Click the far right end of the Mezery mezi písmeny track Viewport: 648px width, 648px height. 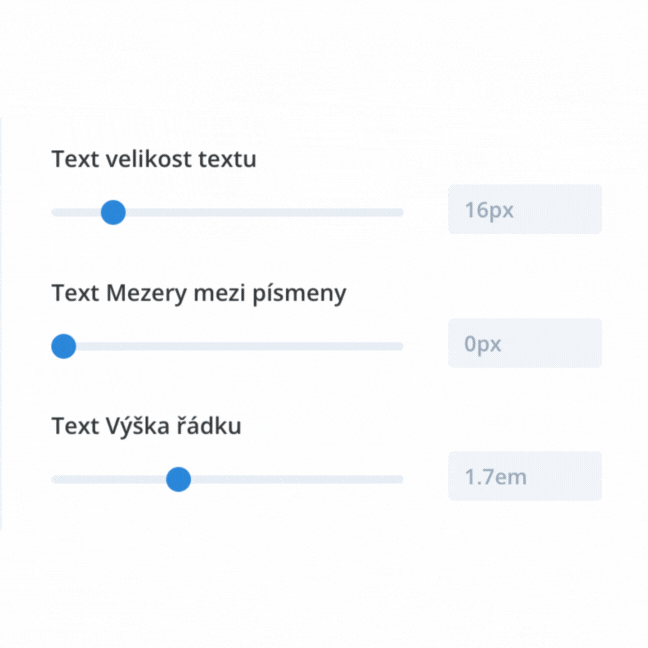[399, 346]
